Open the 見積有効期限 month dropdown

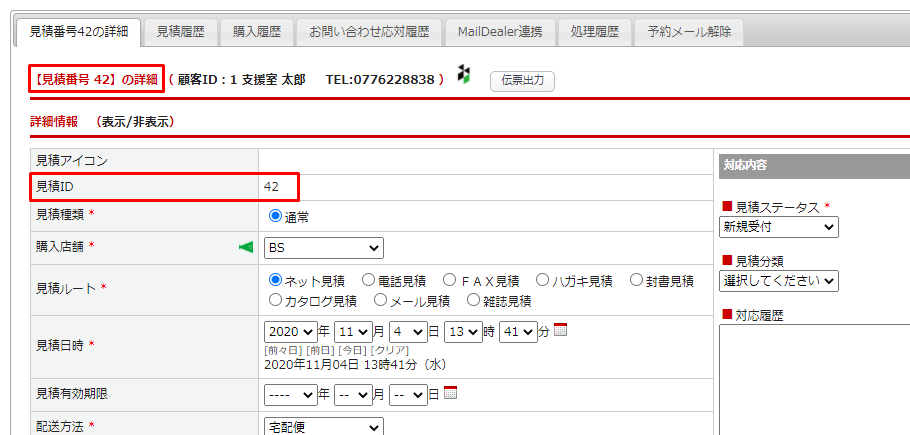point(353,395)
